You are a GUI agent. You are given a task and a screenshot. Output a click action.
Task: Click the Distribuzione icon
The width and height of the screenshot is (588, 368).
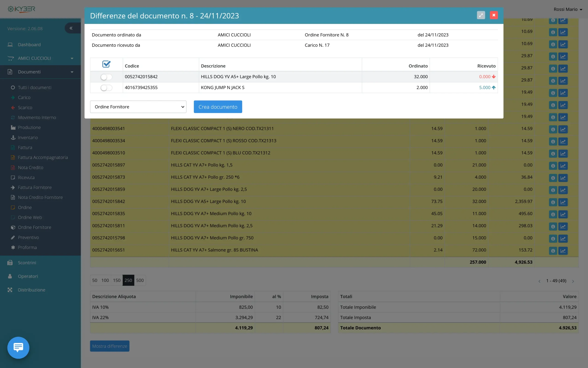(10, 290)
